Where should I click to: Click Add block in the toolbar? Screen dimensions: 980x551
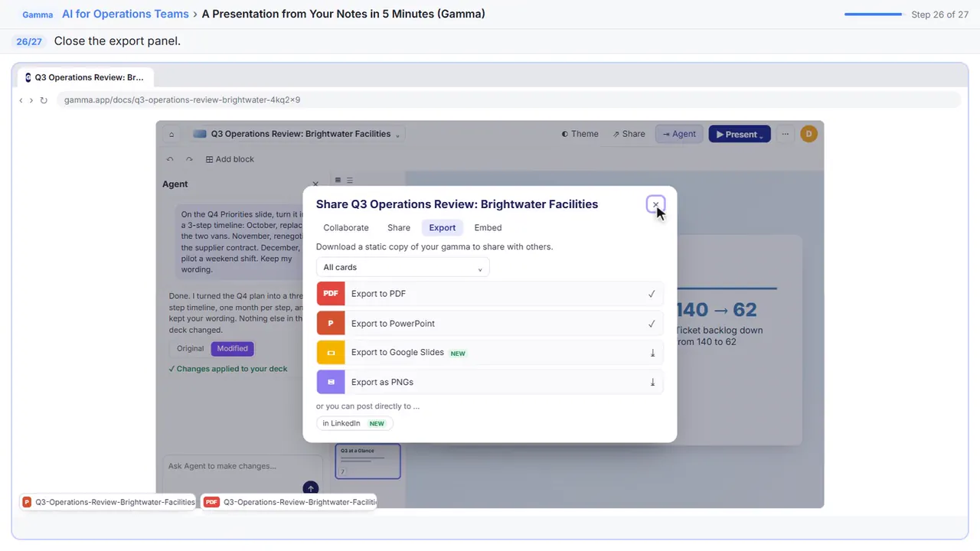(x=230, y=159)
